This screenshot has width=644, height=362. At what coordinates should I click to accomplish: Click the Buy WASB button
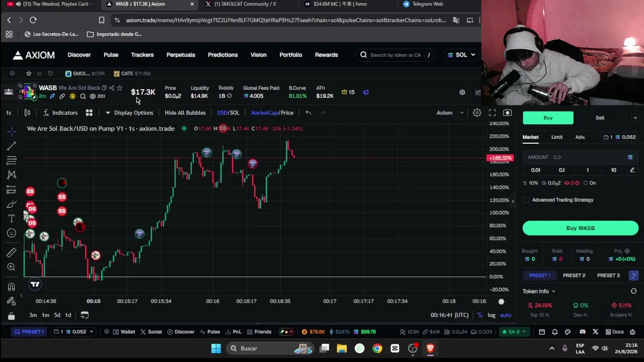[581, 228]
